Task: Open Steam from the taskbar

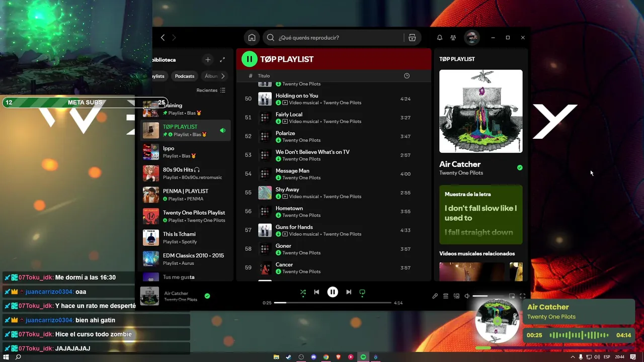Action: pyautogui.click(x=289, y=357)
